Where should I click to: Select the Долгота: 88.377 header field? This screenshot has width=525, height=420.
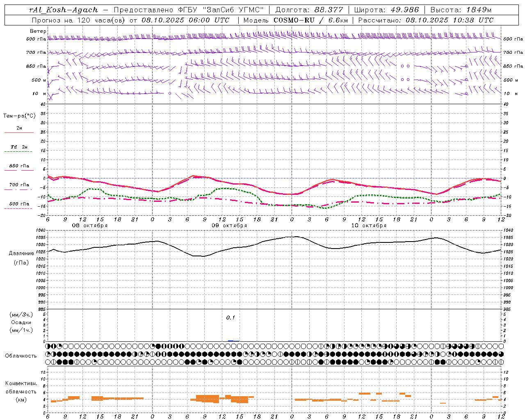tap(309, 10)
